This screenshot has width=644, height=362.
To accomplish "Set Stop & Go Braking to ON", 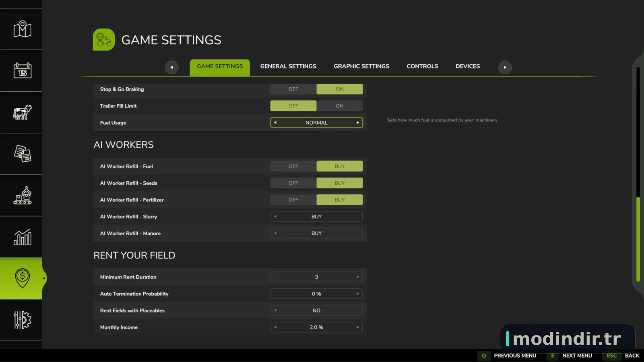I will 340,89.
